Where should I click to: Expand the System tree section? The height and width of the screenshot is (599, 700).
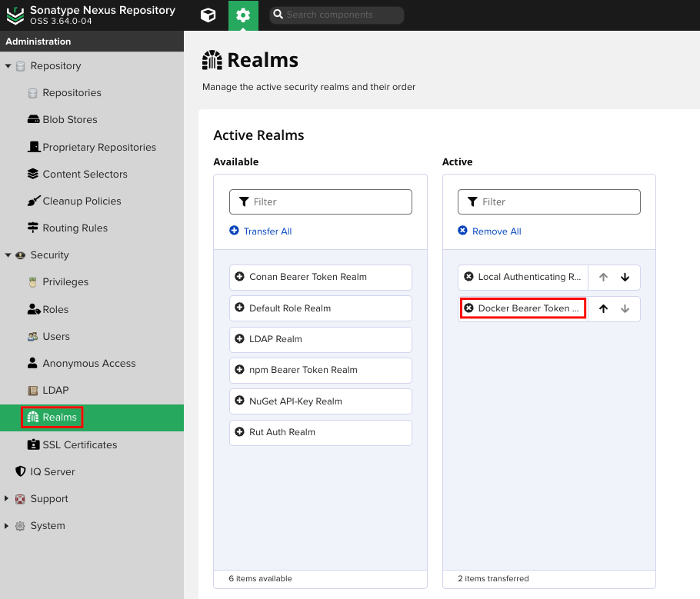click(x=6, y=526)
